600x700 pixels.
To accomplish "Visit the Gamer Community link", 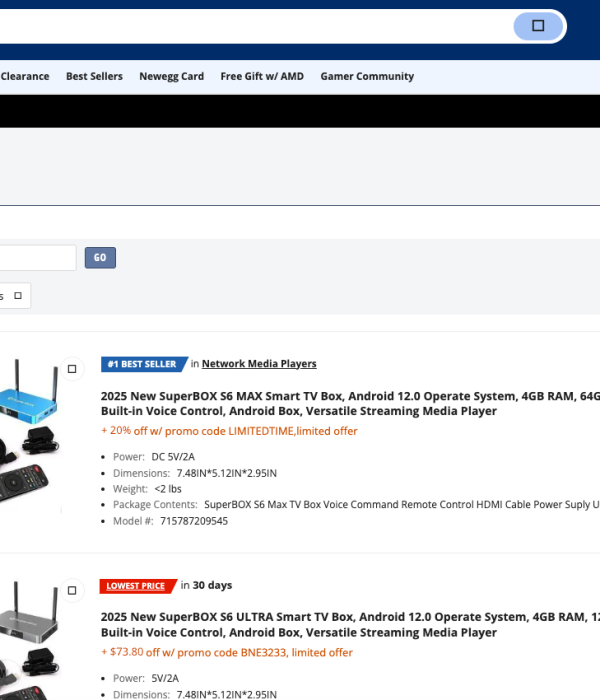I will (x=367, y=76).
